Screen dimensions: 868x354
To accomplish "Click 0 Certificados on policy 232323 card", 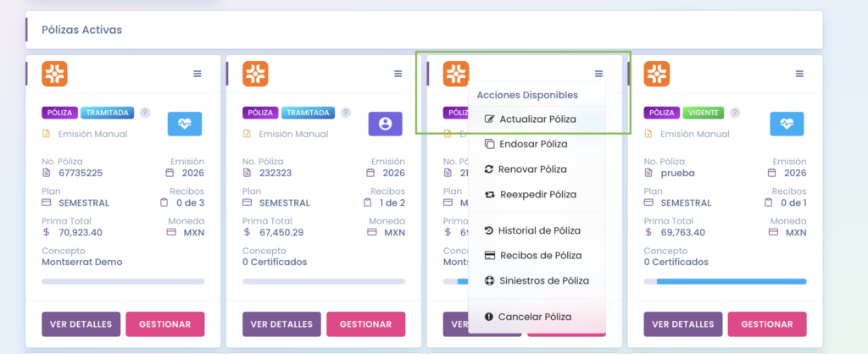I will point(275,262).
